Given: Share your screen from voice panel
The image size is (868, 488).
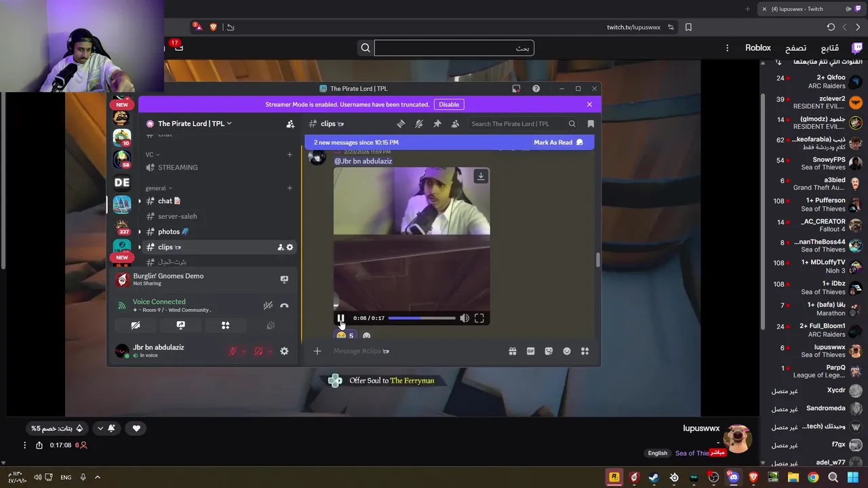Looking at the screenshot, I should pyautogui.click(x=180, y=325).
